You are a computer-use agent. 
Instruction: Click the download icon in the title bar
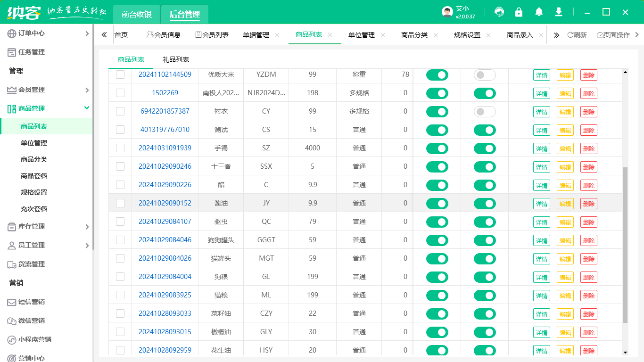click(559, 12)
